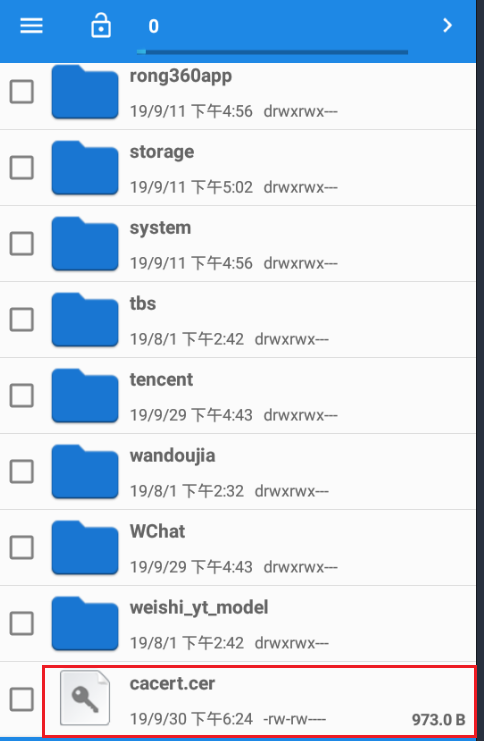
Task: Open the cacert.cer key file icon
Action: pyautogui.click(x=85, y=698)
